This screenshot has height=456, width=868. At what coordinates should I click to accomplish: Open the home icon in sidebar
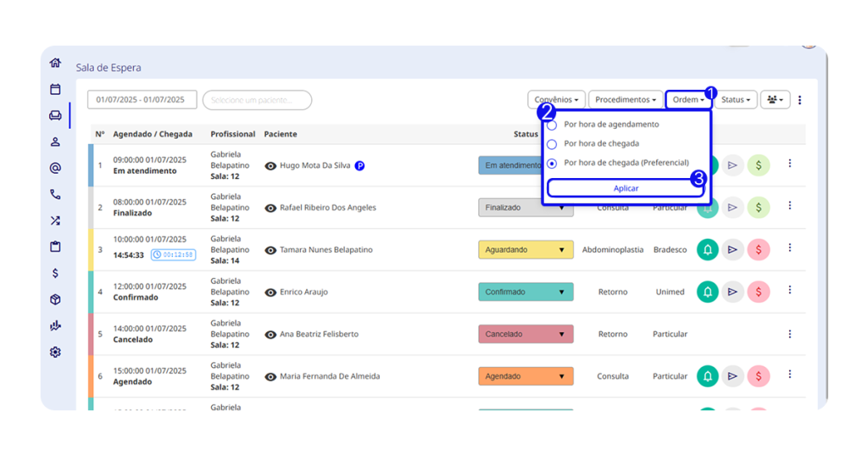[55, 63]
